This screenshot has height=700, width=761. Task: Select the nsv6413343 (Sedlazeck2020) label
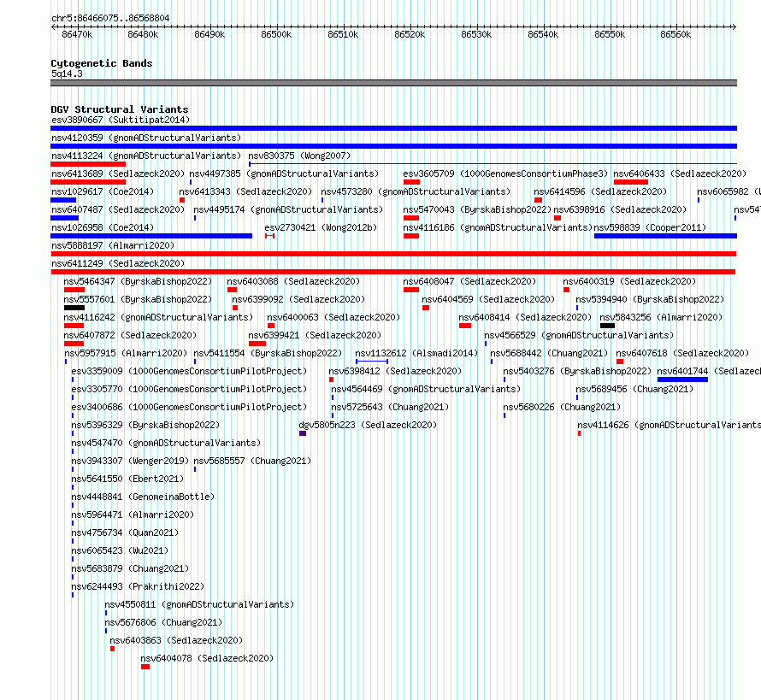pos(245,191)
